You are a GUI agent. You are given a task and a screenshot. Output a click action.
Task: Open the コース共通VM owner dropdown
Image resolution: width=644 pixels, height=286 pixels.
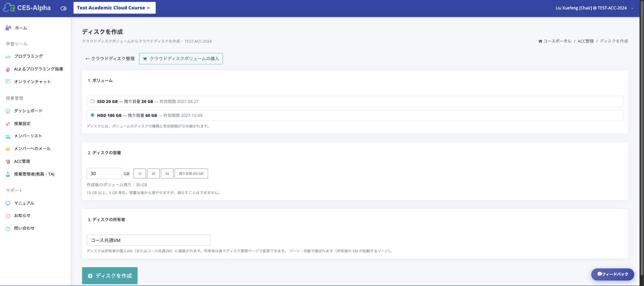click(148, 240)
